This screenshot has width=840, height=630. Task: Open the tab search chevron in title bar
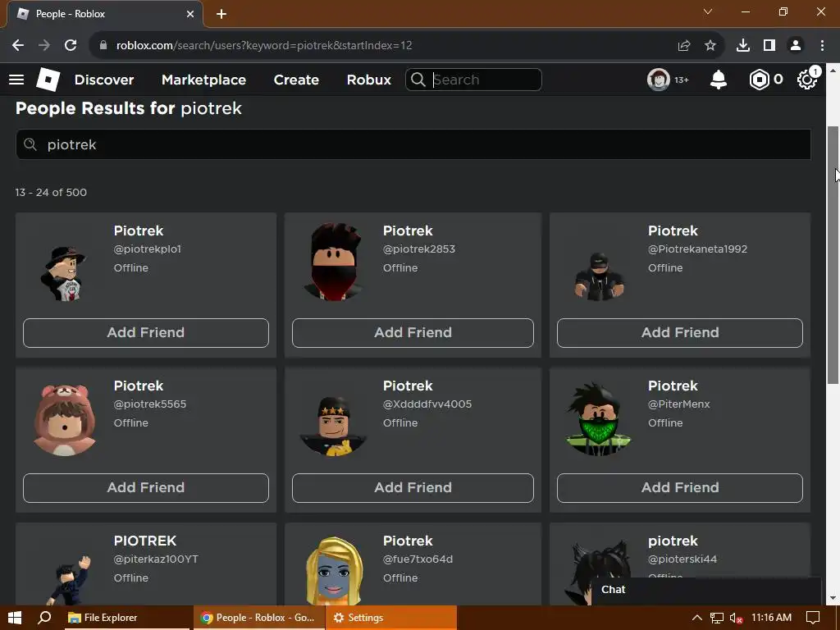pos(708,11)
